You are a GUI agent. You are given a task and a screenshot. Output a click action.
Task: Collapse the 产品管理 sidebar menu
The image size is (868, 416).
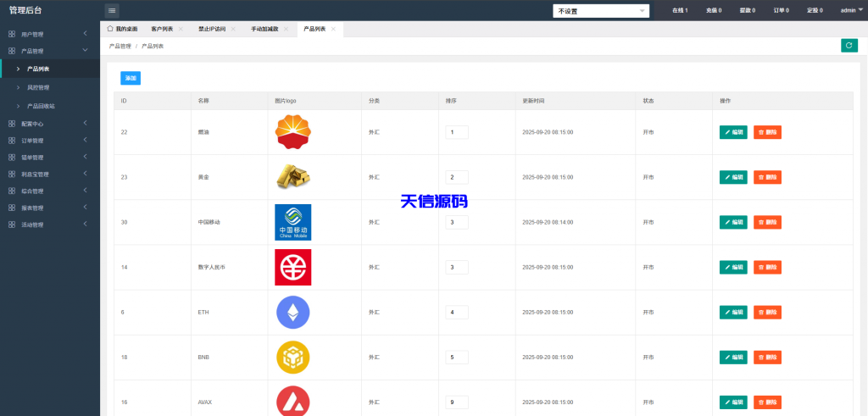(49, 51)
